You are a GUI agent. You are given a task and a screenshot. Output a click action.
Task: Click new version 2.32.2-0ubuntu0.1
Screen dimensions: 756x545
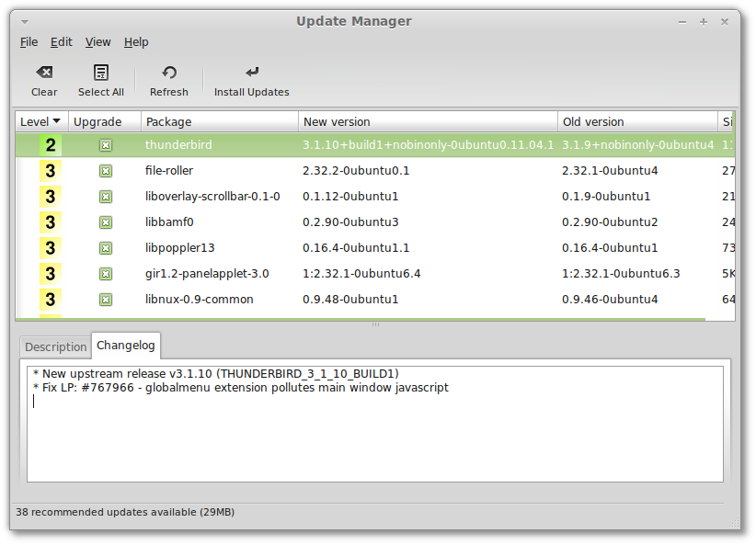point(356,171)
